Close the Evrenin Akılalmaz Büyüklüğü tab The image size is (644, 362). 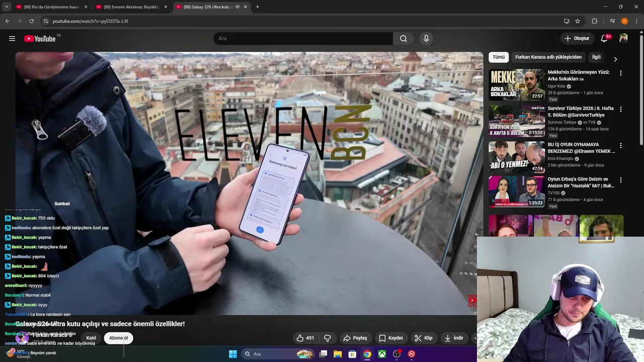pyautogui.click(x=166, y=7)
